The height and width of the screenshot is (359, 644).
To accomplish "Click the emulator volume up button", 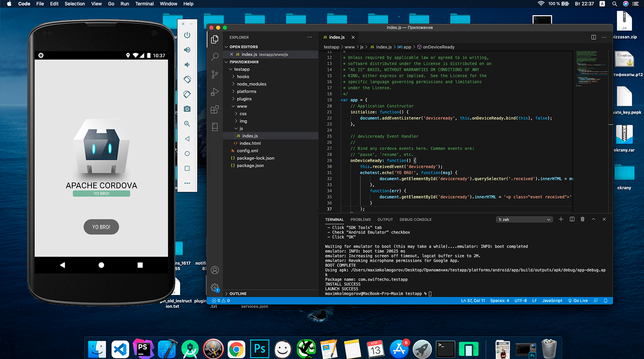I will (187, 50).
